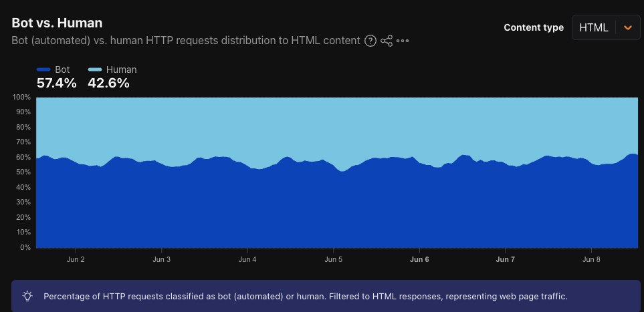Click the 57.4% Bot value
Viewport: 644px width, 312px height.
(57, 84)
